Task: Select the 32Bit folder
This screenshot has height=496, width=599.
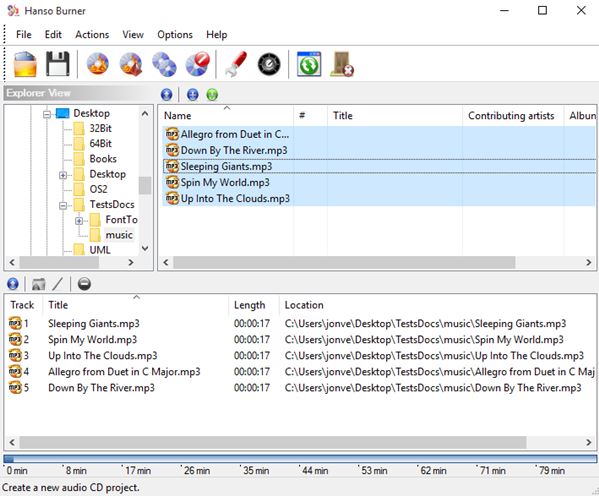Action: pyautogui.click(x=100, y=128)
